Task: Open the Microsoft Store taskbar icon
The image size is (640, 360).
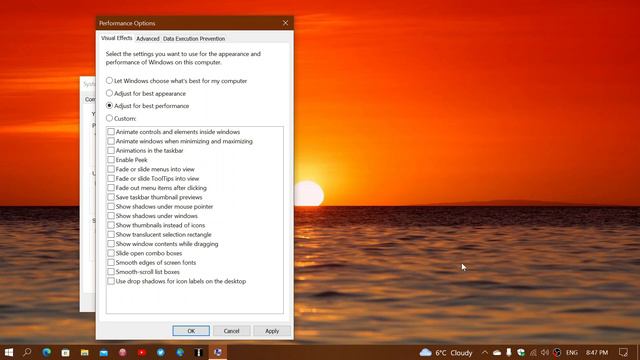Action: [x=65, y=352]
